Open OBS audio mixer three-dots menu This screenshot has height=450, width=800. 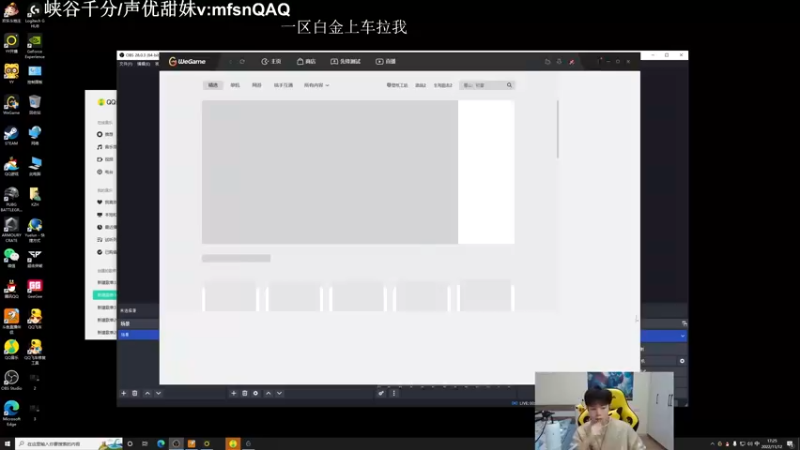[394, 393]
